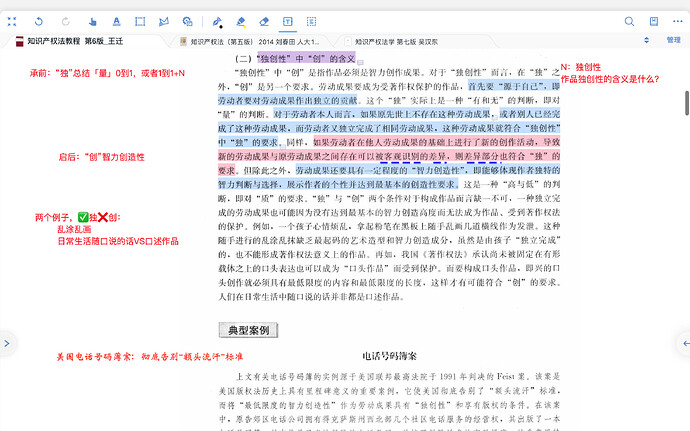The image size is (690, 431).
Task: Select the hand pointer tool
Action: click(92, 22)
